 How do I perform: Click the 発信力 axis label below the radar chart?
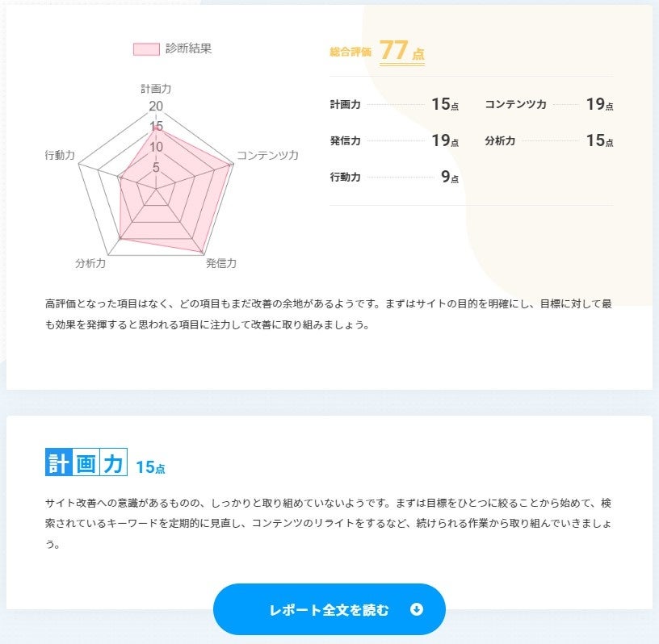[x=220, y=263]
